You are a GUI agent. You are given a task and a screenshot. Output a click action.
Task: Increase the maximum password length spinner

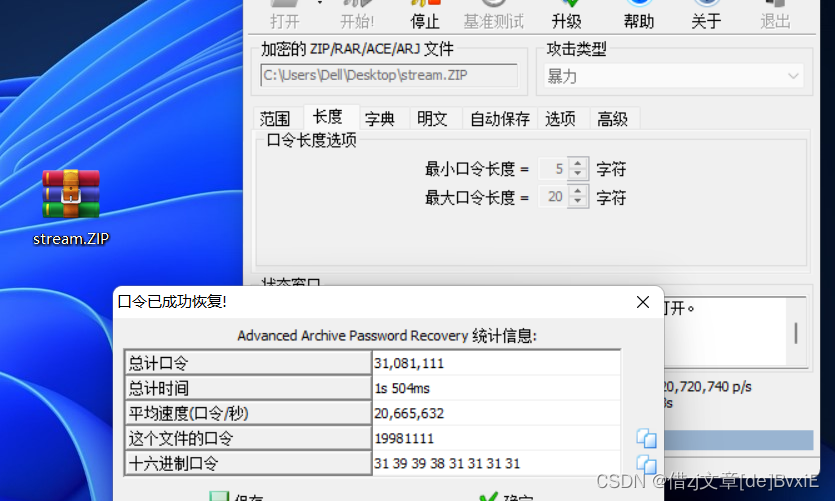[578, 191]
